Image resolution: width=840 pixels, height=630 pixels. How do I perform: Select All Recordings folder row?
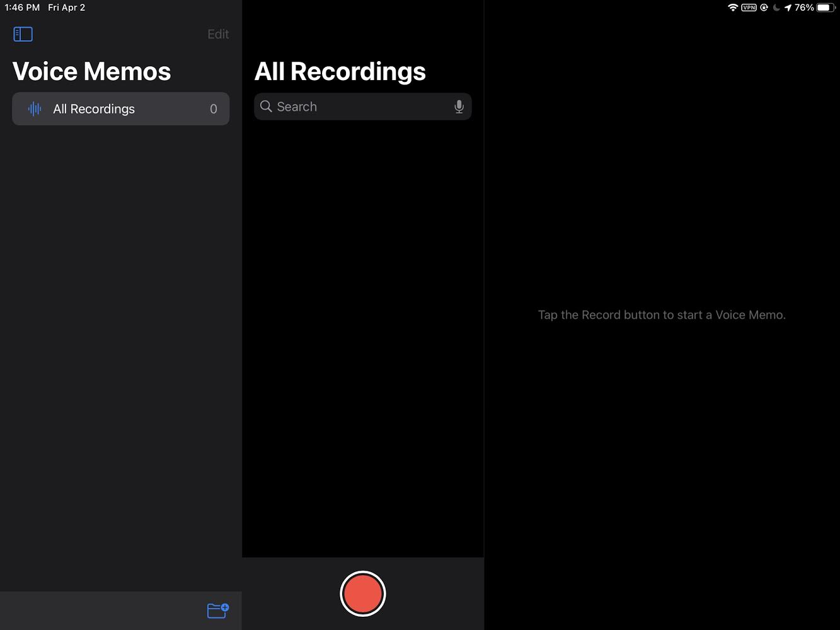pyautogui.click(x=121, y=109)
